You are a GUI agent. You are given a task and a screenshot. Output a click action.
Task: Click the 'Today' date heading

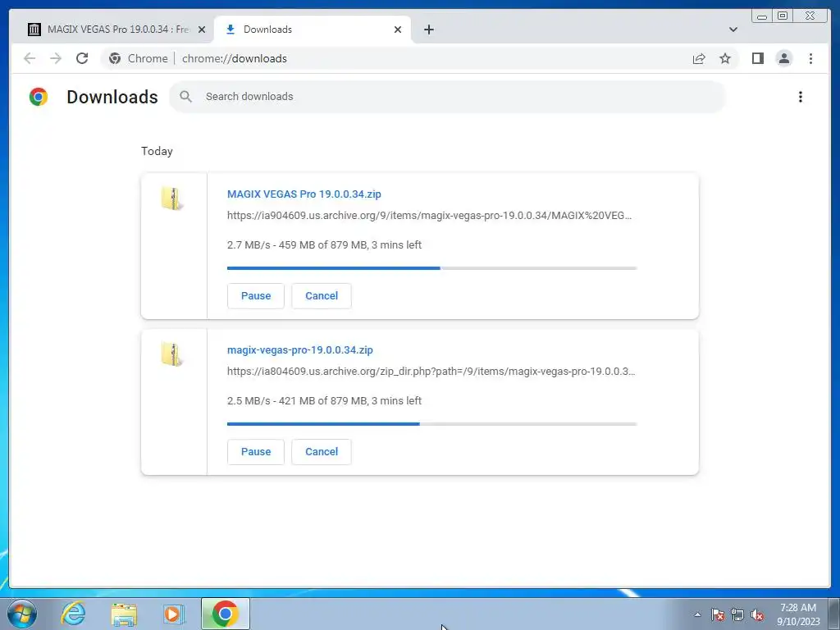[x=157, y=151]
